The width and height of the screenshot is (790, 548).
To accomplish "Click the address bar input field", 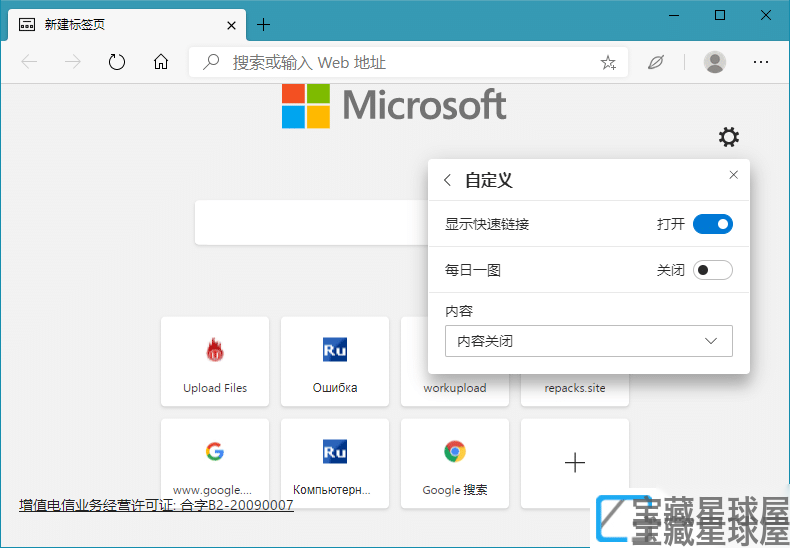I will coord(408,62).
